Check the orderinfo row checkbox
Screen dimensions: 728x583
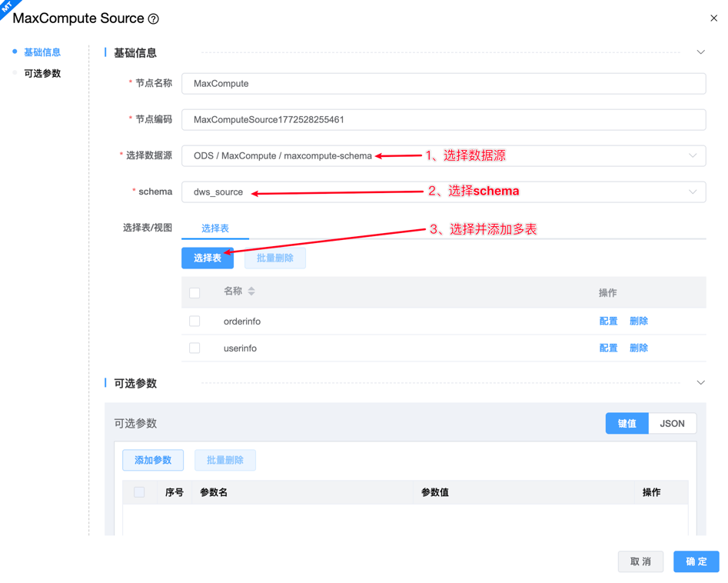pyautogui.click(x=194, y=321)
